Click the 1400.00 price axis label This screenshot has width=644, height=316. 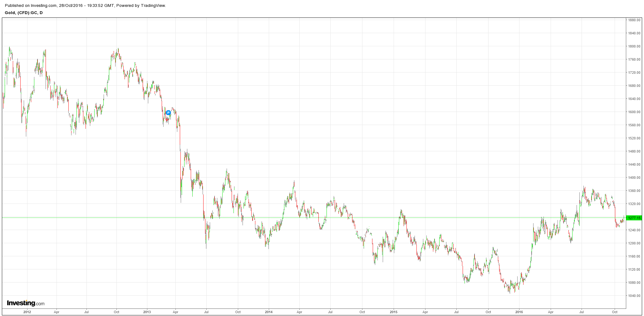click(634, 178)
